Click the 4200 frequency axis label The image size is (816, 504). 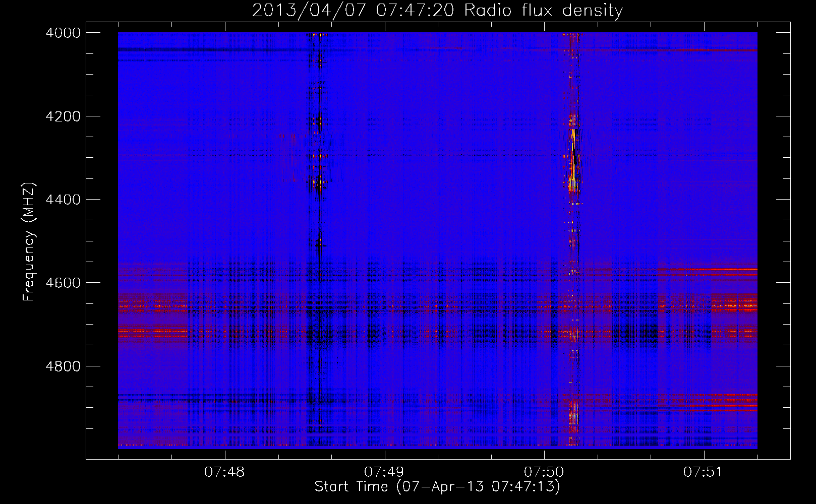point(63,116)
